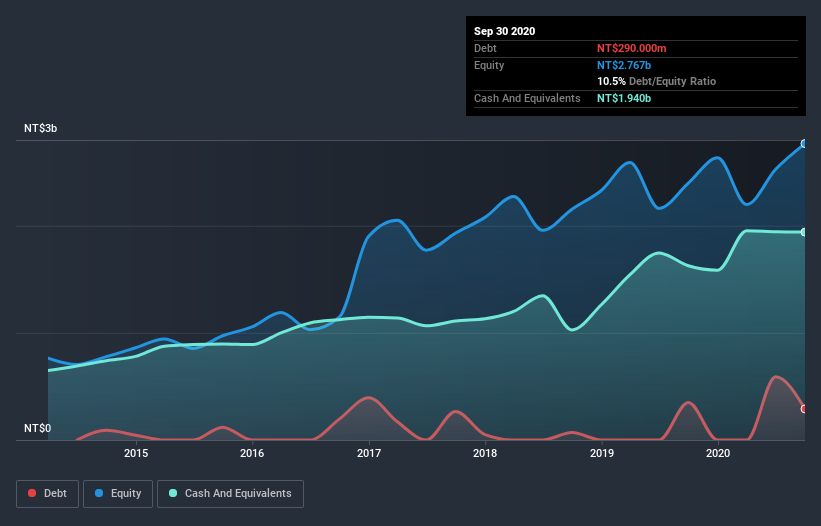This screenshot has height=526, width=821.
Task: Click the 2019 x-axis label
Action: 602,453
